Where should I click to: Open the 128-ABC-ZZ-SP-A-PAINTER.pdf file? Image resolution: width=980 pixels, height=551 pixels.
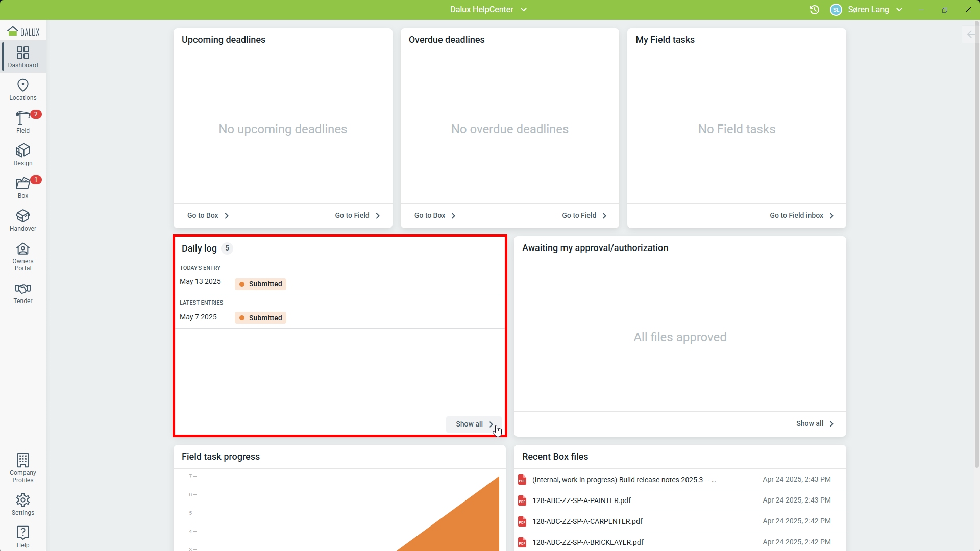click(581, 500)
